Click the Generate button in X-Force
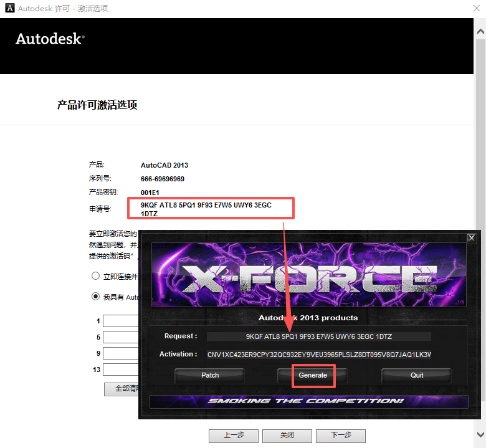The height and width of the screenshot is (448, 486). pos(312,376)
